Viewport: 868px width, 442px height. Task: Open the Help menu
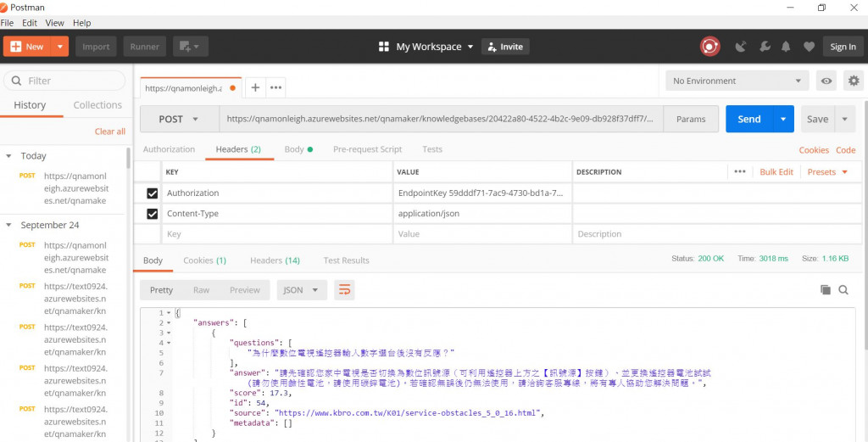pos(82,23)
